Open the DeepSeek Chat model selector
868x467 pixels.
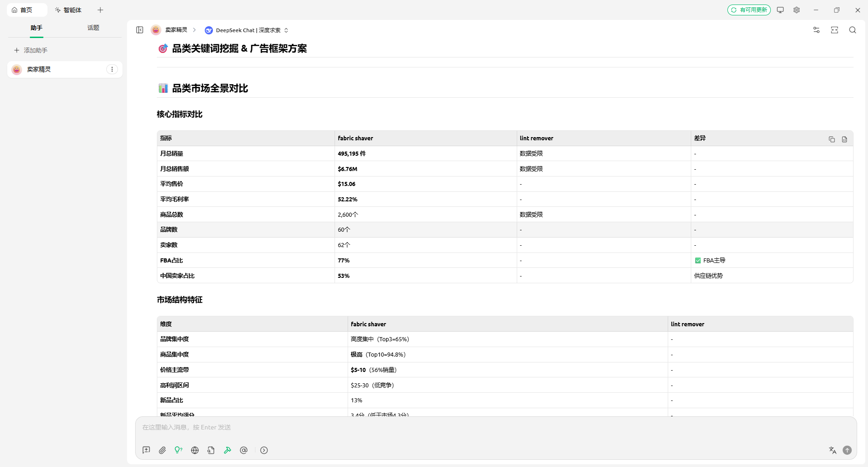point(246,30)
